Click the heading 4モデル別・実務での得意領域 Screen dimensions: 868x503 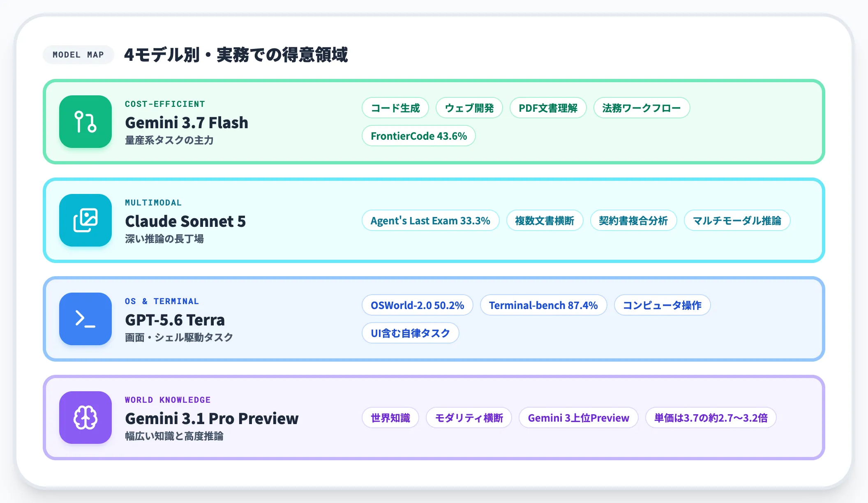(x=236, y=55)
